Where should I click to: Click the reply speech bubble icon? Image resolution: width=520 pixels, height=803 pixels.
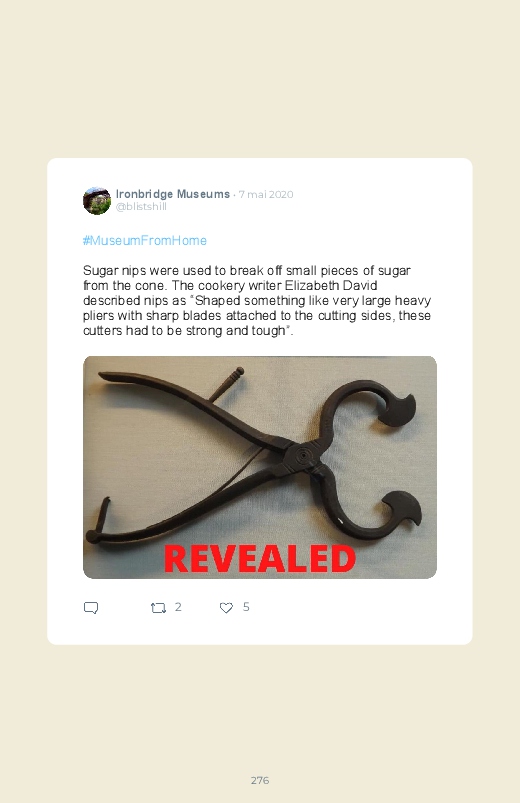[x=91, y=608]
